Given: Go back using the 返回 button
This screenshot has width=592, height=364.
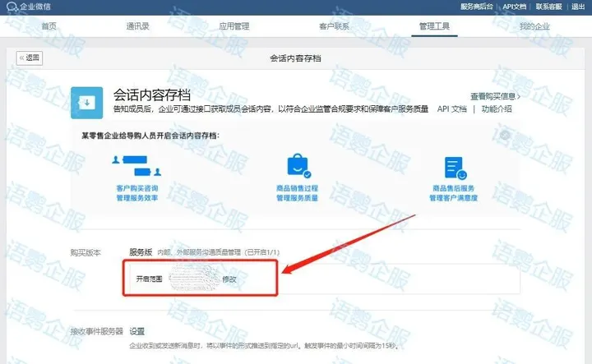Looking at the screenshot, I should click(x=29, y=58).
